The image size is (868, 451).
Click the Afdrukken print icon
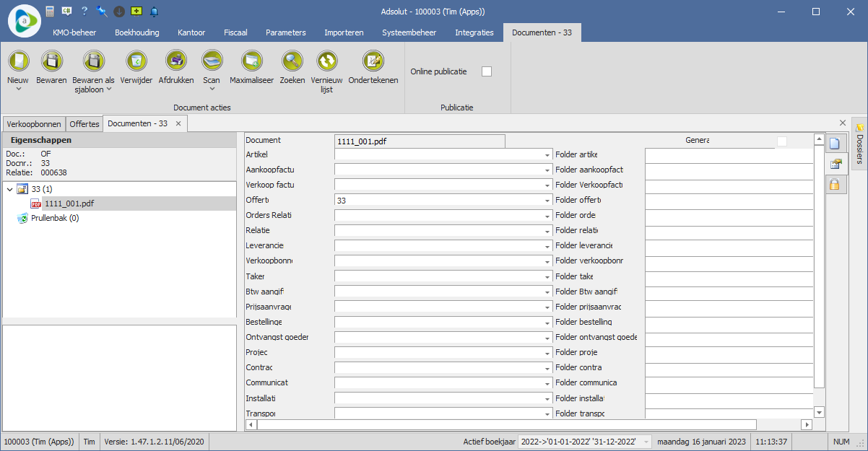[x=176, y=61]
